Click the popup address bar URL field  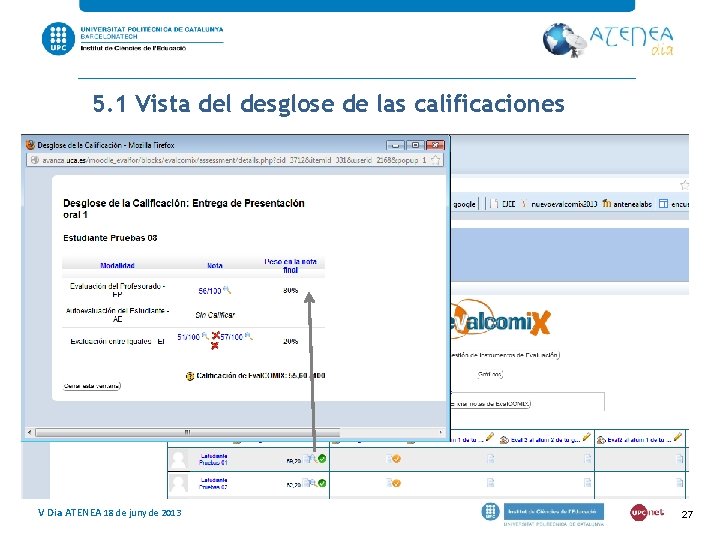tap(234, 160)
